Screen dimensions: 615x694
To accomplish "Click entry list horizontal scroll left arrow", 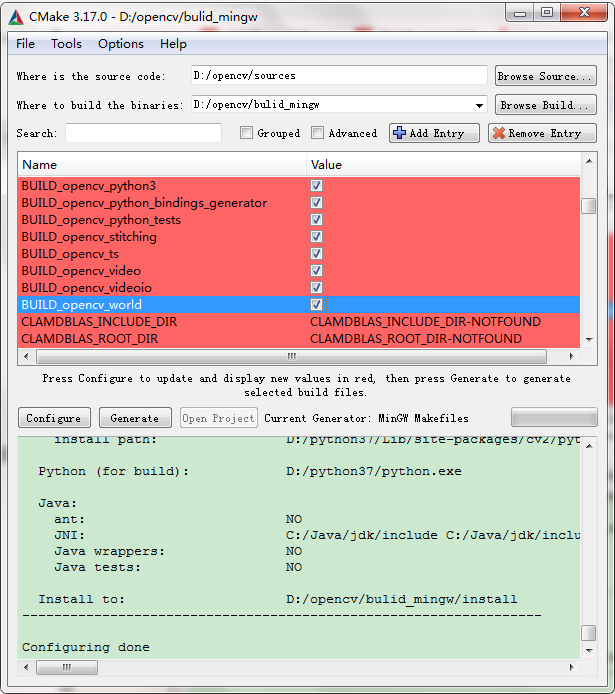I will [26, 356].
